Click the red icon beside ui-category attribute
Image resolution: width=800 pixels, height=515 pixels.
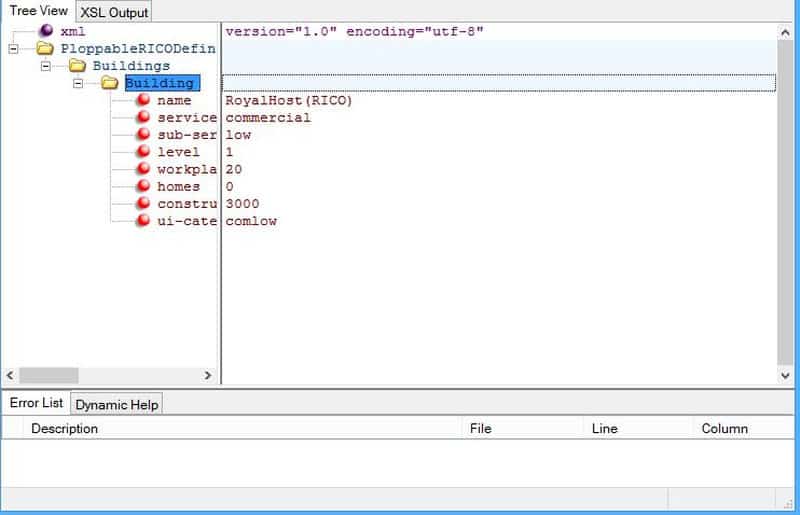[x=143, y=221]
